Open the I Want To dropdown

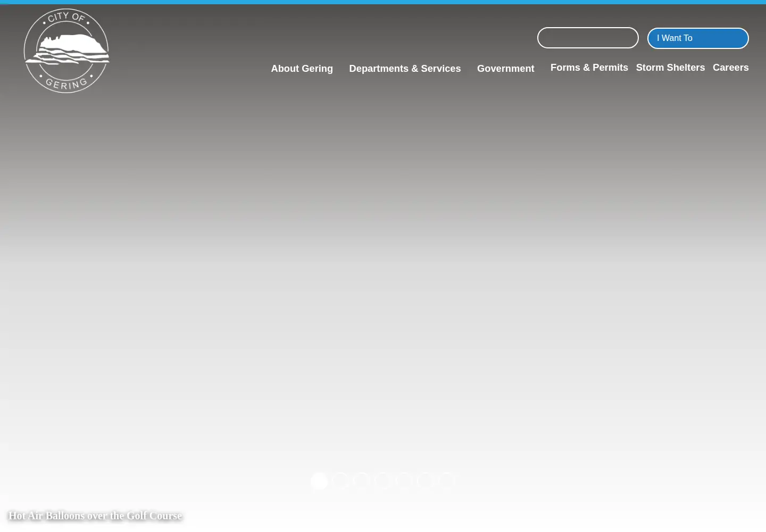click(698, 38)
